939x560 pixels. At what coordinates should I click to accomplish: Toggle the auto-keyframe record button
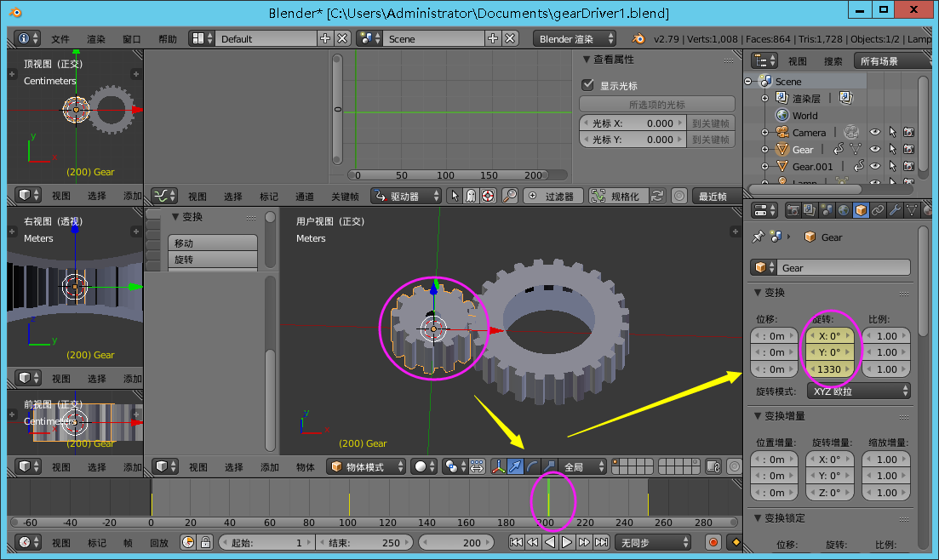[713, 543]
